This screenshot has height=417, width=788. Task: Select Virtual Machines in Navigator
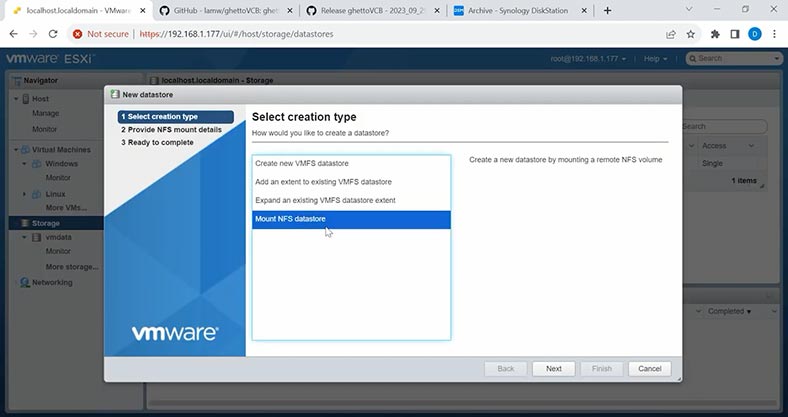click(x=61, y=150)
